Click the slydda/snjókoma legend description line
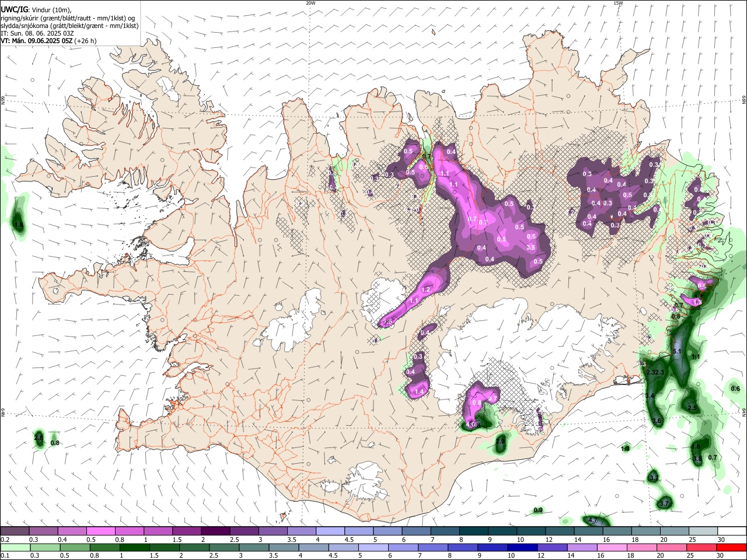 69,26
